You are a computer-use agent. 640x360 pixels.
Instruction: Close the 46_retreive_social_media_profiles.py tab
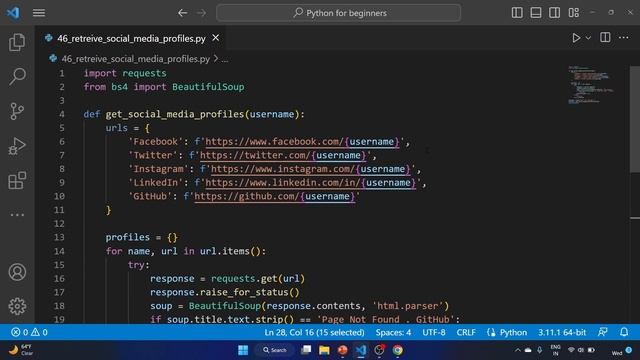216,38
